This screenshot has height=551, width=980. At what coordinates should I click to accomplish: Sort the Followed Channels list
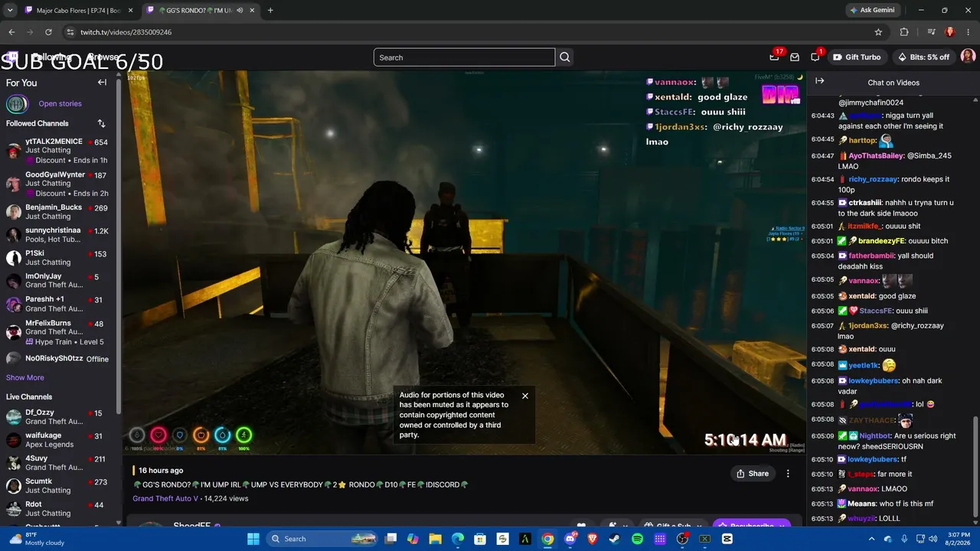101,123
